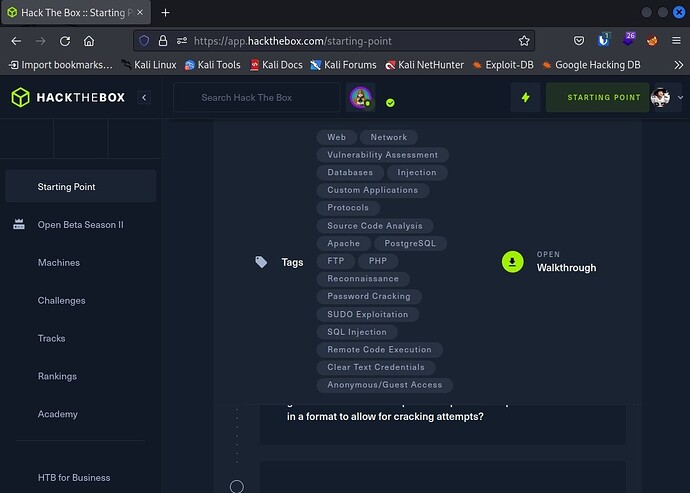Image resolution: width=690 pixels, height=493 pixels.
Task: Click the Network tag
Action: click(x=389, y=137)
